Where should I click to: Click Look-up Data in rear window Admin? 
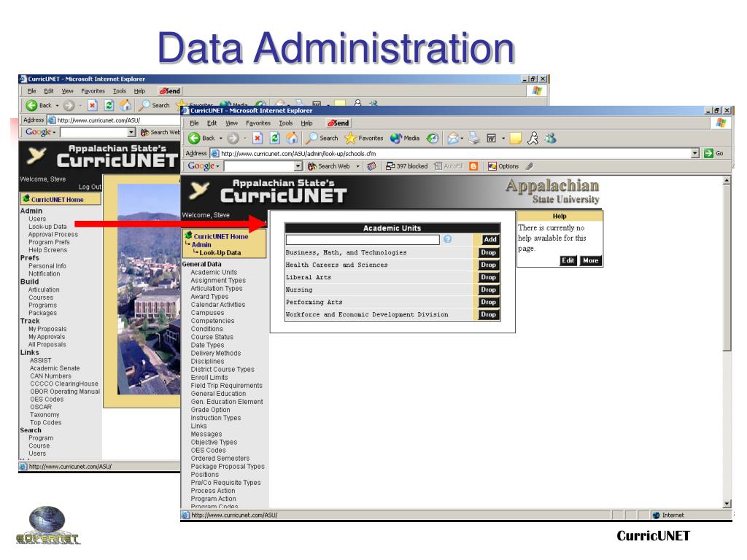tap(47, 227)
